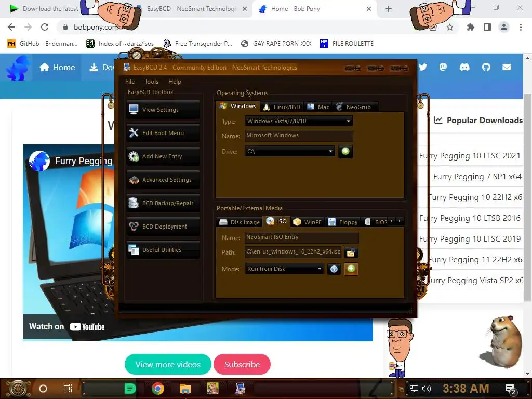Open Task View on taskbar
Viewport: 532px width, 399px height.
(x=68, y=389)
